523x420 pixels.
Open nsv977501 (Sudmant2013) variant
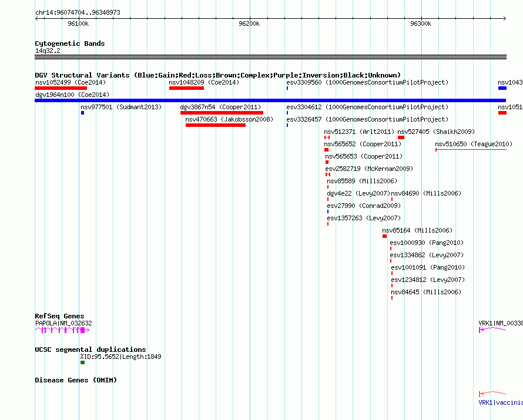click(x=121, y=107)
